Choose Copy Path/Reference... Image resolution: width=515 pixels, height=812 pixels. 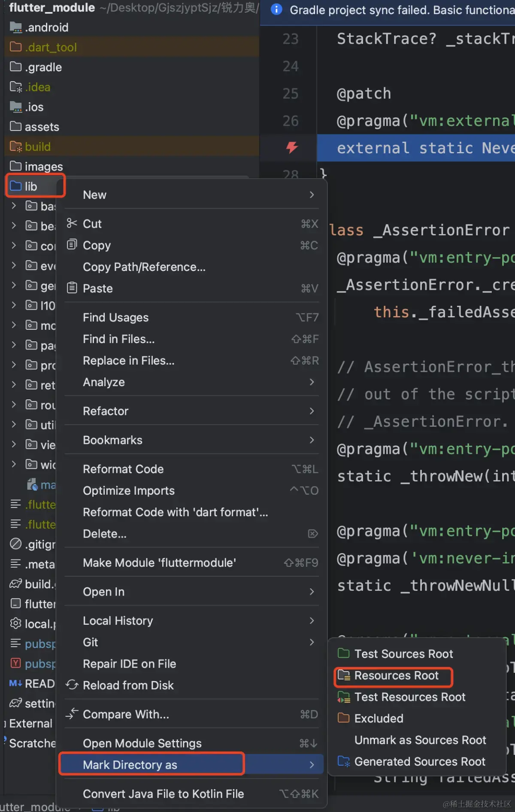click(144, 267)
